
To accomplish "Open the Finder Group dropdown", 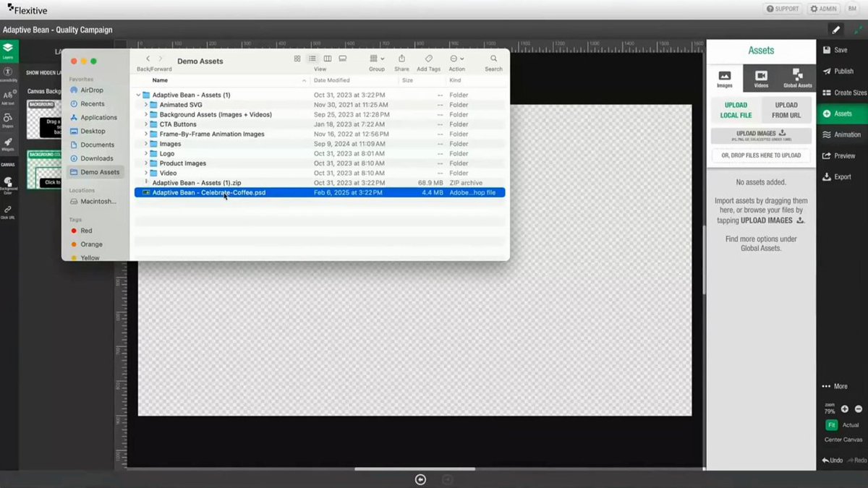I will [377, 59].
